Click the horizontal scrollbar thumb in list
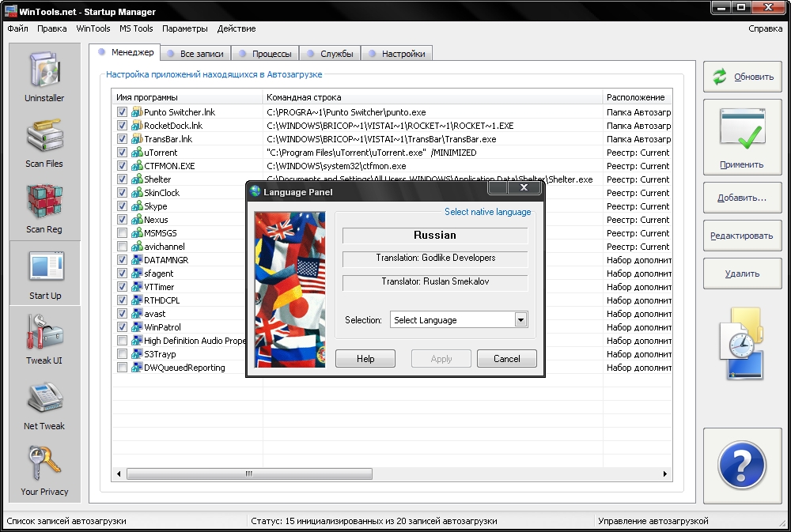Viewport: 791px width, 532px height. click(249, 474)
